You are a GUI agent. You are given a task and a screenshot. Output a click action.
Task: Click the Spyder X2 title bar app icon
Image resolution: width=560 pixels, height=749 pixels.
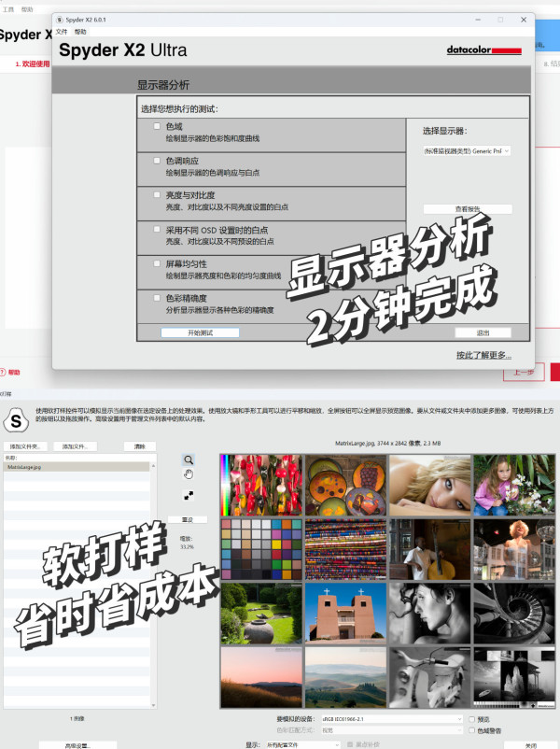[59, 19]
